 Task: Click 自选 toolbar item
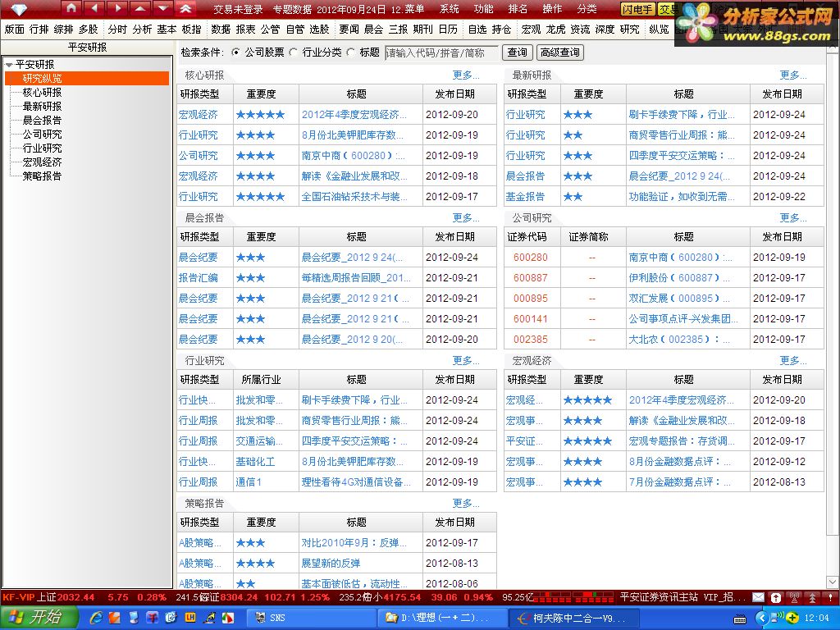point(477,29)
